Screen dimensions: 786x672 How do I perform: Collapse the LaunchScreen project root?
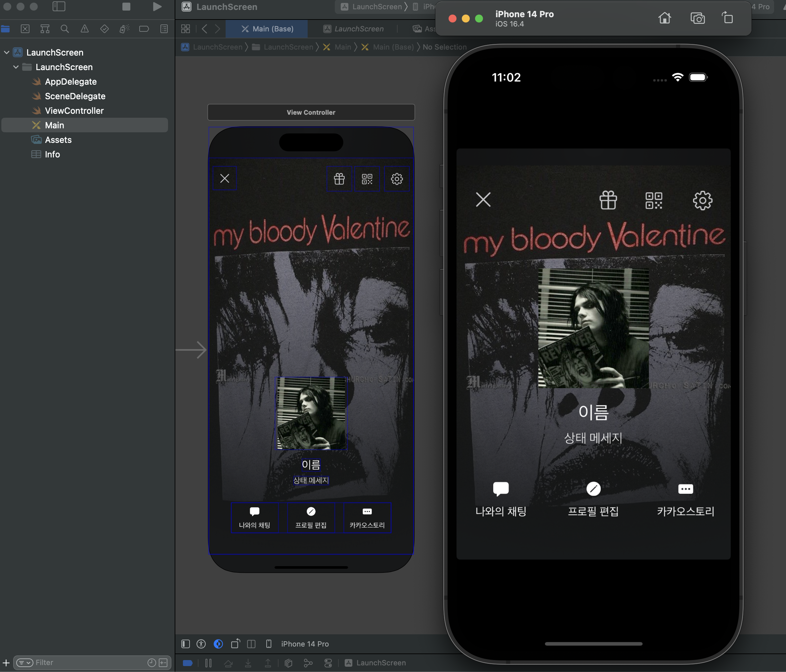(6, 52)
